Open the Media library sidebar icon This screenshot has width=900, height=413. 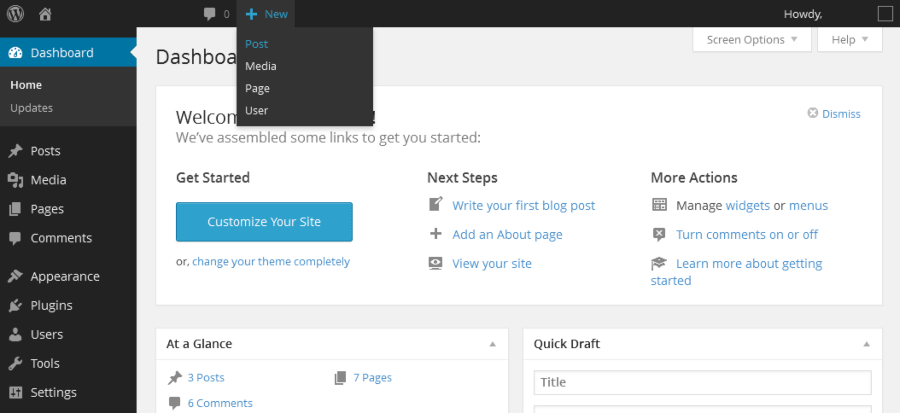(x=15, y=180)
